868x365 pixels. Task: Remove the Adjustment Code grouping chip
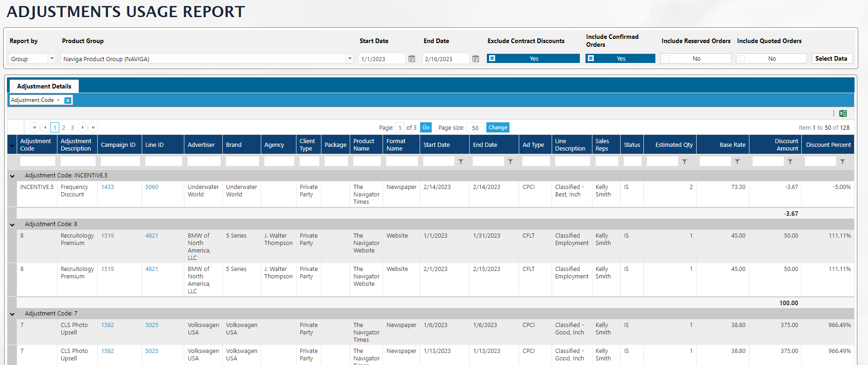[68, 101]
